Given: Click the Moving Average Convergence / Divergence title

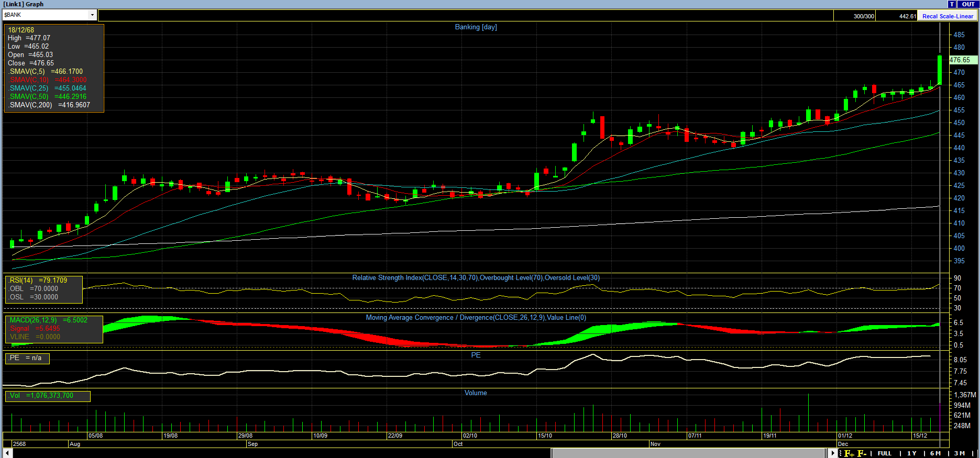Looking at the screenshot, I should (x=476, y=317).
